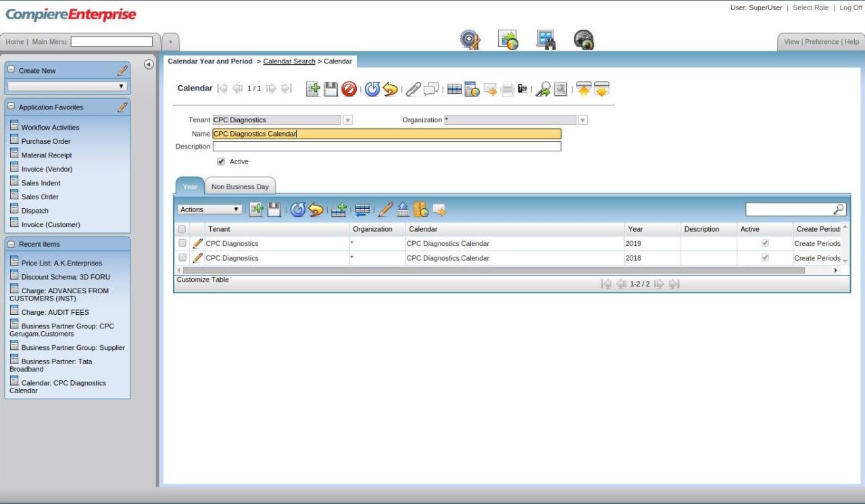
Task: Click the Calendar Search breadcrumb link
Action: pos(289,61)
